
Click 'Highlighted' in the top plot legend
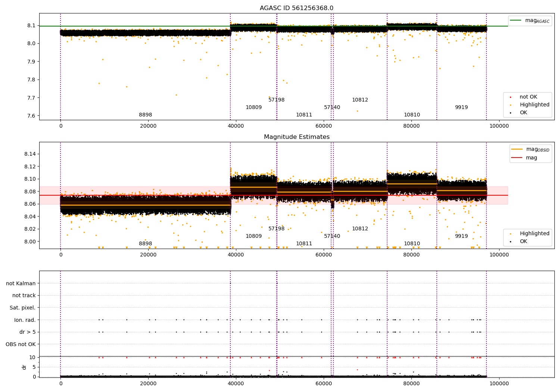535,105
